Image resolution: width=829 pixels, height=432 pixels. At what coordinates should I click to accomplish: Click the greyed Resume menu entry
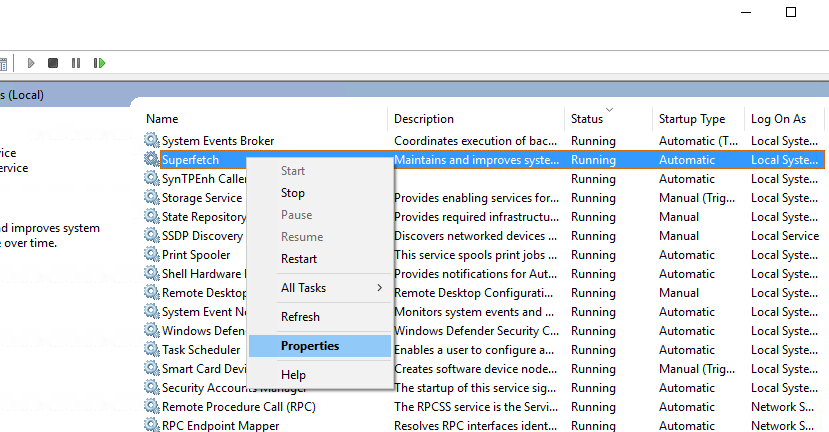pyautogui.click(x=320, y=237)
